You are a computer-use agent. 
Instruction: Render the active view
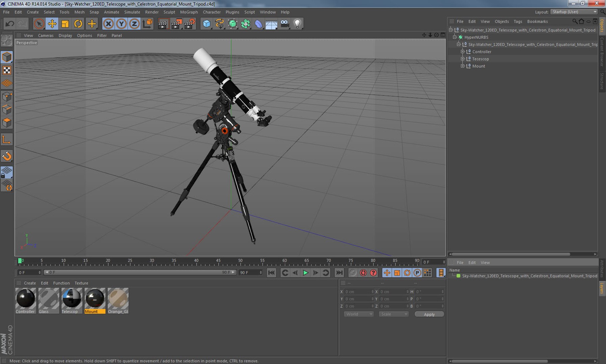pyautogui.click(x=163, y=24)
